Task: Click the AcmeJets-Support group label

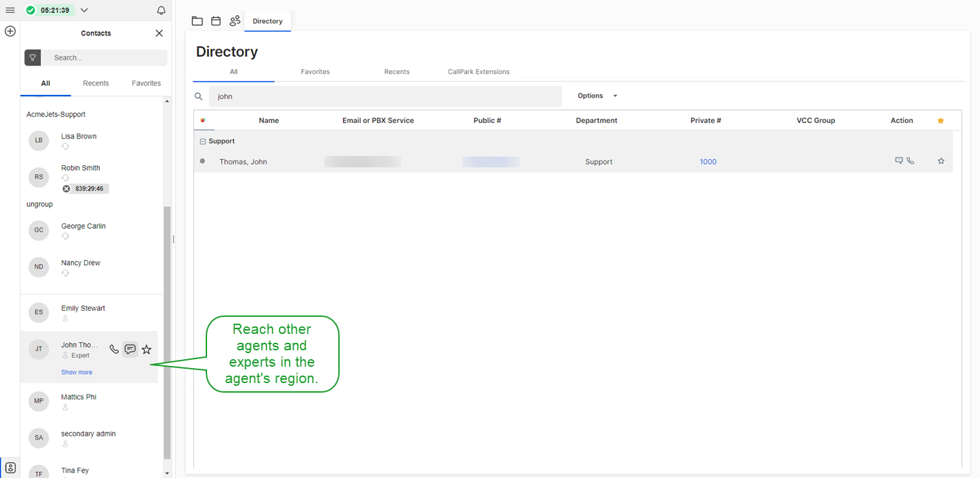Action: tap(56, 115)
